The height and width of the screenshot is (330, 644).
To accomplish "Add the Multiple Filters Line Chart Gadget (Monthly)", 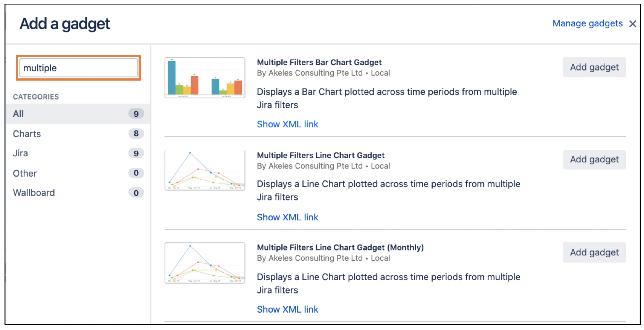I will coord(594,252).
